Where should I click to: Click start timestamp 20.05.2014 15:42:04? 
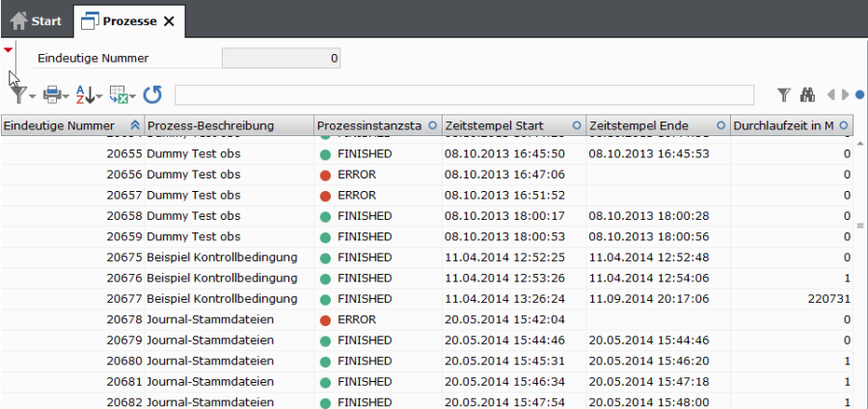coord(504,319)
